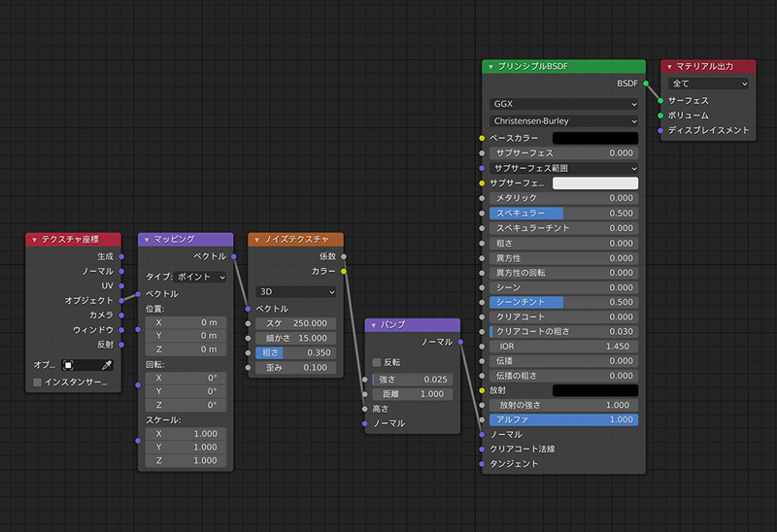Click the 高さ input socket on Bump node
777x532 pixels.
364,409
